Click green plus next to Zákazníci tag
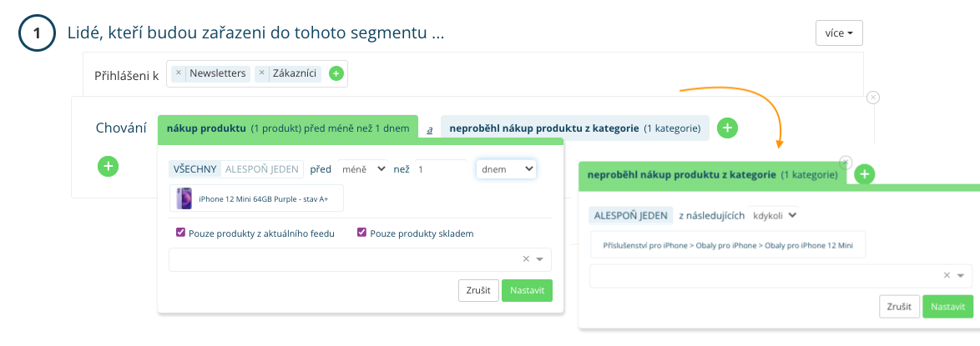The image size is (980, 346). tap(336, 73)
